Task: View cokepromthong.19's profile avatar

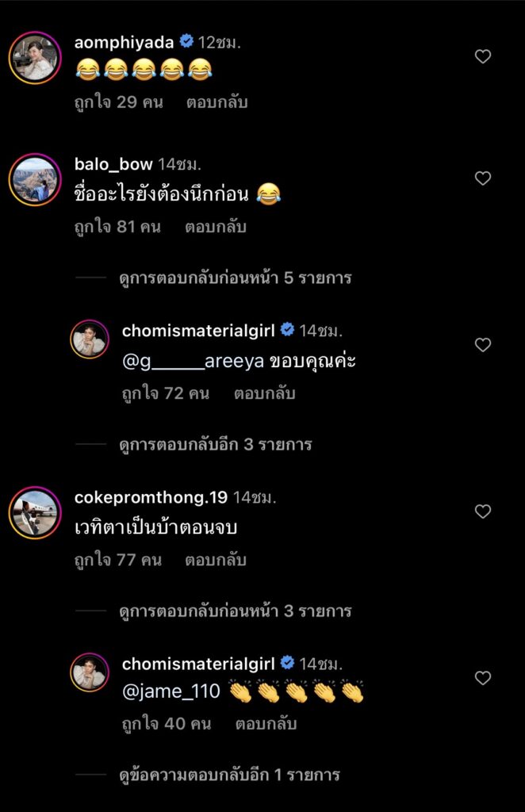Action: (35, 513)
